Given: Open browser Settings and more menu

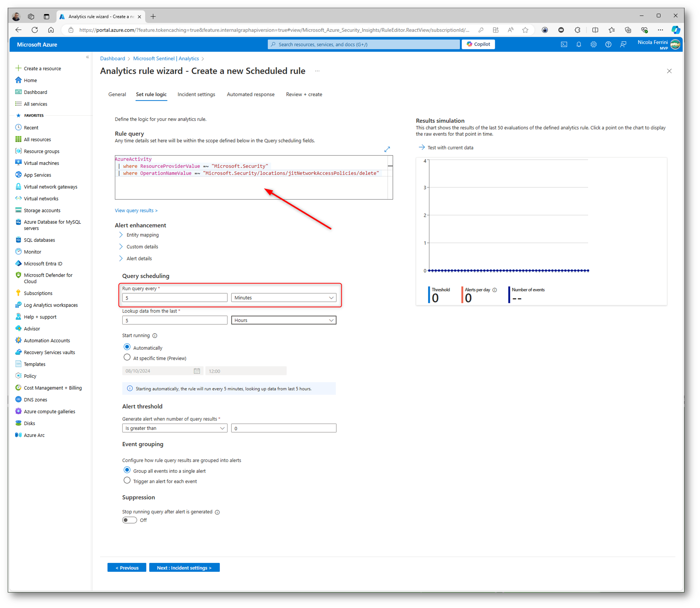Looking at the screenshot, I should [660, 30].
